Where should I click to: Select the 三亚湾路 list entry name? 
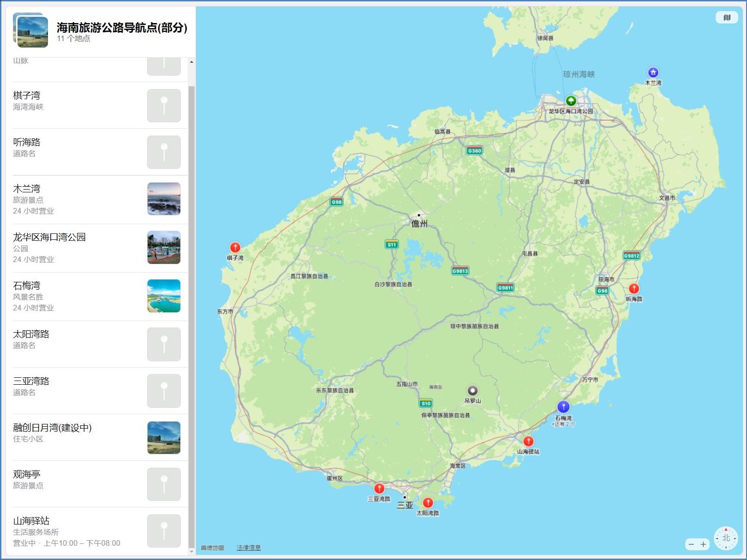pyautogui.click(x=31, y=381)
